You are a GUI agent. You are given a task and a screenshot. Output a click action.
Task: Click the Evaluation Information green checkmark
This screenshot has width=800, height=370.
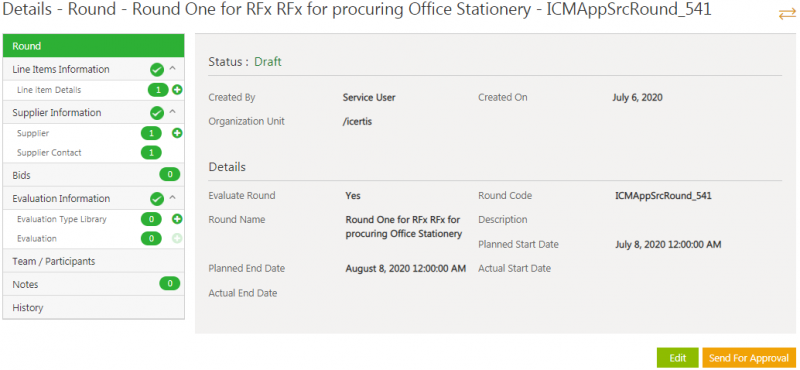(157, 199)
